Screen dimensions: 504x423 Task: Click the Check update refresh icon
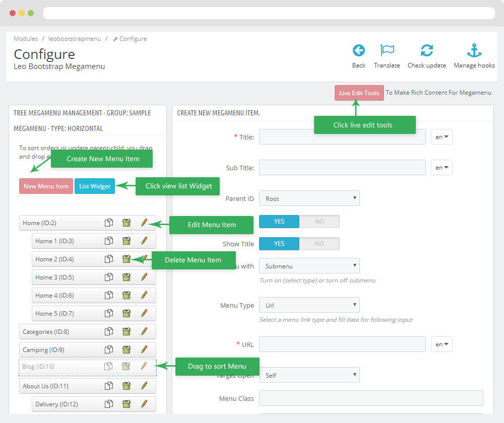tap(426, 50)
